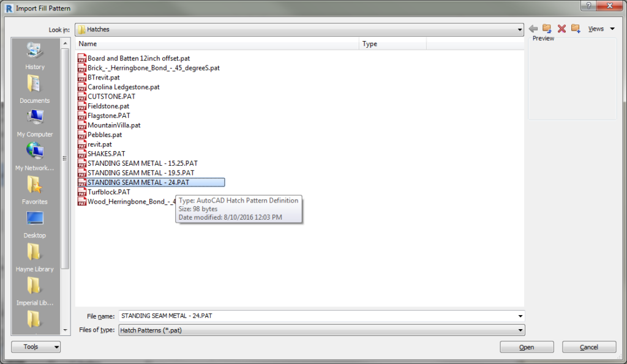Image resolution: width=627 pixels, height=364 pixels.
Task: Click places sidebar scroll down arrow
Action: (x=65, y=330)
